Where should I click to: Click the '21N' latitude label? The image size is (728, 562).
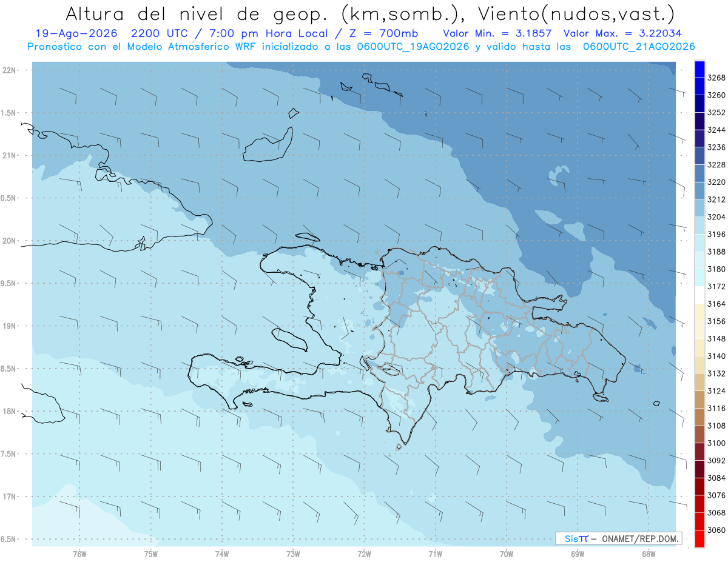(9, 156)
